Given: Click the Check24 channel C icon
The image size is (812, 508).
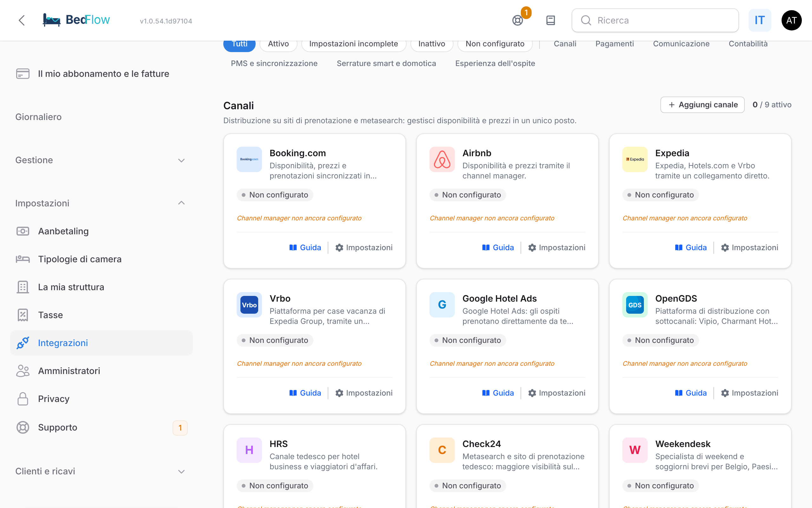Looking at the screenshot, I should pyautogui.click(x=442, y=450).
